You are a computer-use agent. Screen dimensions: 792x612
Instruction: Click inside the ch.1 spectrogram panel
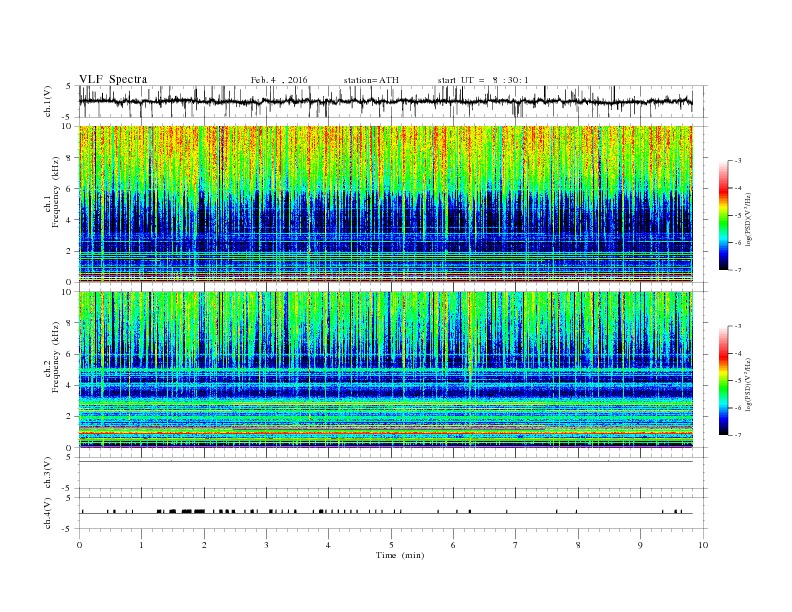tap(386, 204)
